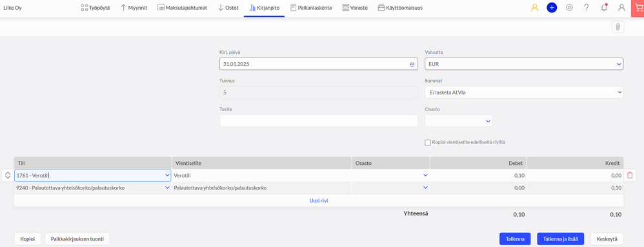Click the Kopioi button
This screenshot has height=247, width=644.
click(28, 239)
